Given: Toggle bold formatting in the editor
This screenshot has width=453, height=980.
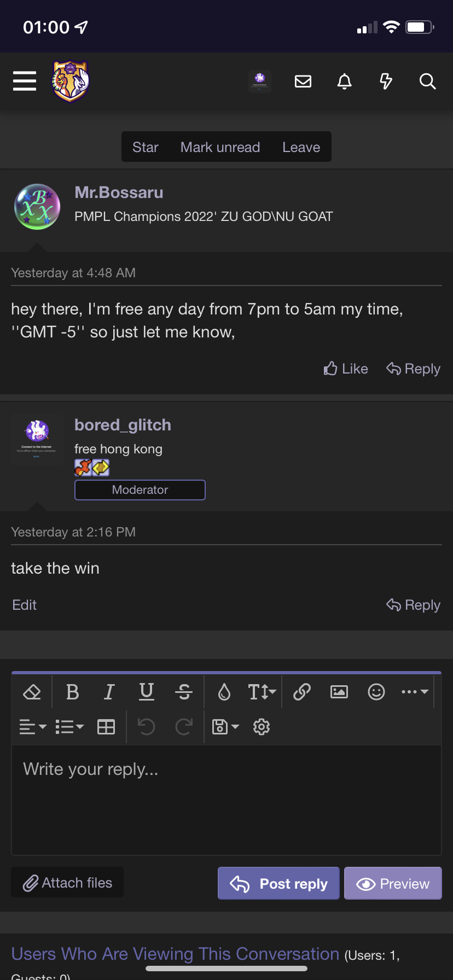Looking at the screenshot, I should pos(72,692).
